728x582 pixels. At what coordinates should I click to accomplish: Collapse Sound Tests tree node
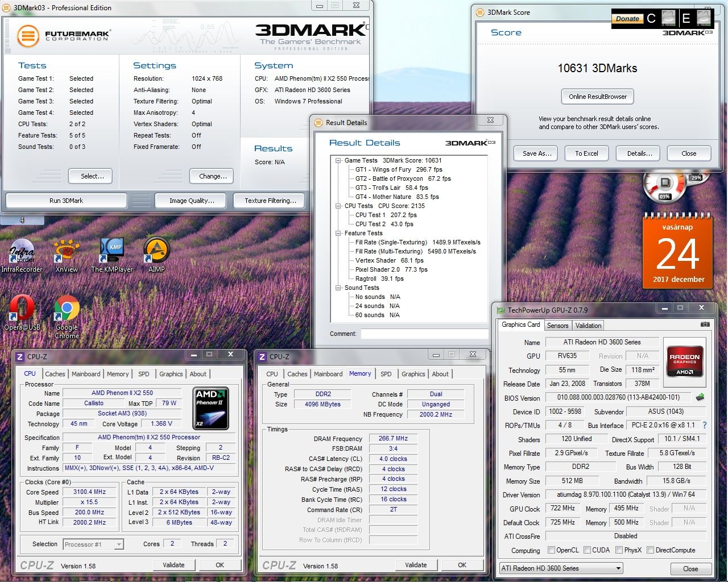pyautogui.click(x=338, y=288)
